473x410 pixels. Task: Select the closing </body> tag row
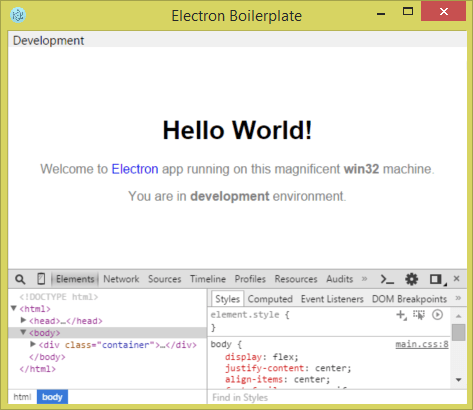pos(47,357)
